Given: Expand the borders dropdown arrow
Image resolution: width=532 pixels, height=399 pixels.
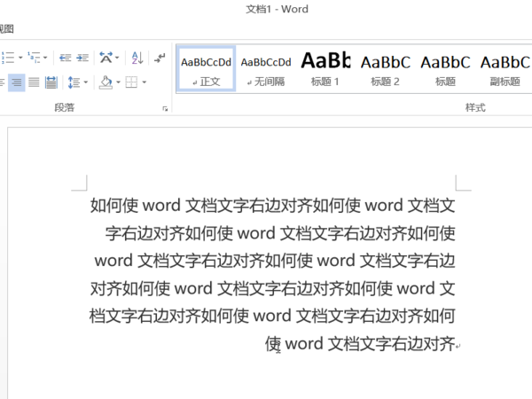Looking at the screenshot, I should click(x=144, y=82).
